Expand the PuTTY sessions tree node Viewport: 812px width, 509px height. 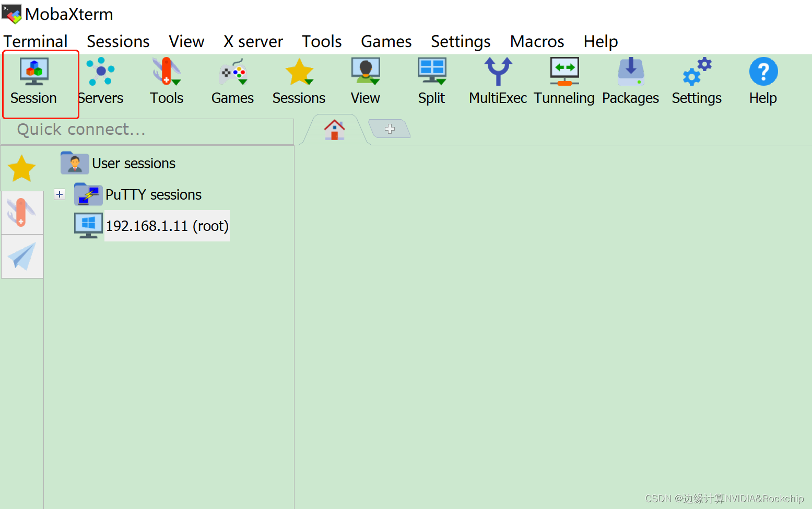[60, 194]
